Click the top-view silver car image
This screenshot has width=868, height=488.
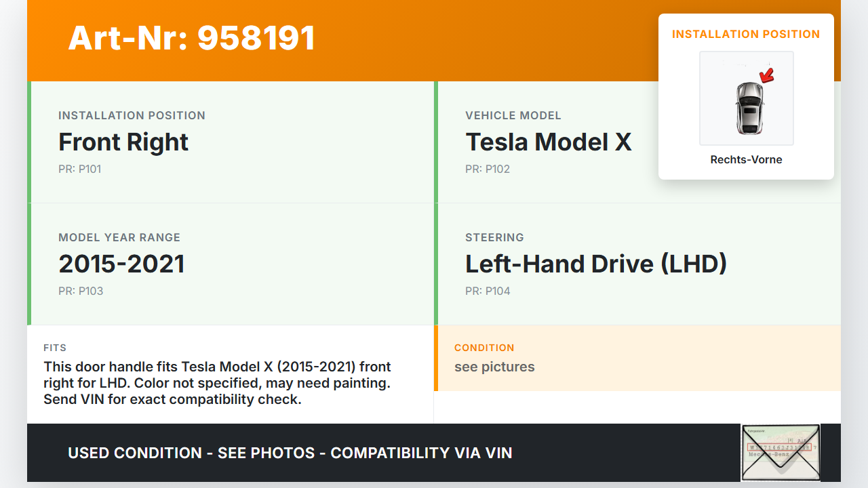click(749, 108)
